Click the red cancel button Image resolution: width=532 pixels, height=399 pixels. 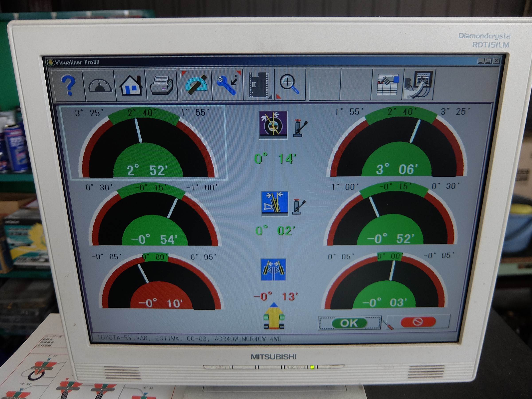point(418,322)
